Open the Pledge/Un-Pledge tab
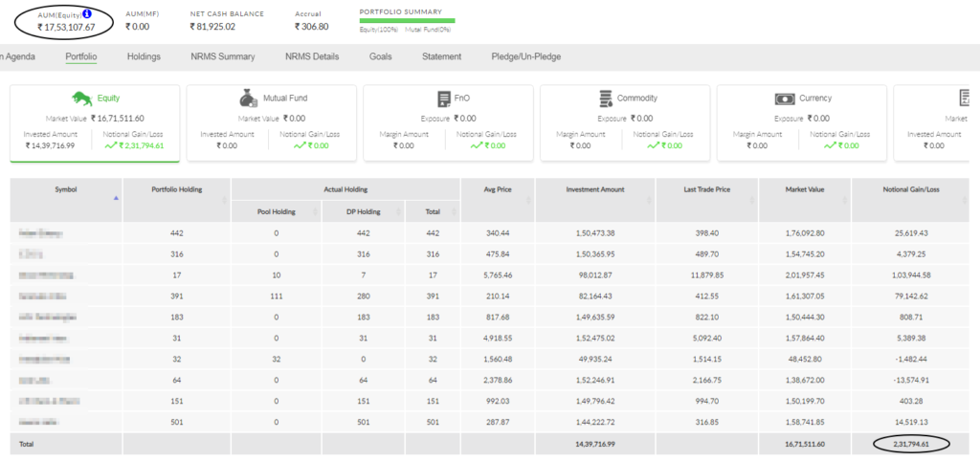 point(526,56)
